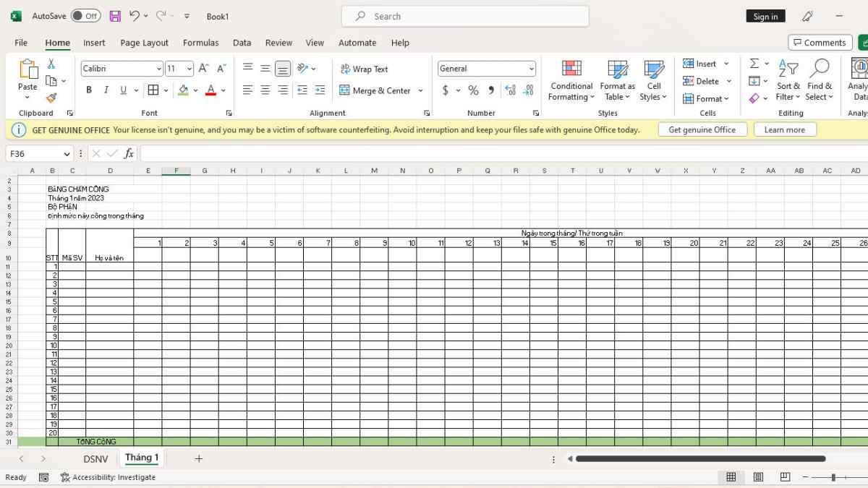Image resolution: width=868 pixels, height=488 pixels.
Task: Switch to Normal view in status bar
Action: click(x=731, y=477)
